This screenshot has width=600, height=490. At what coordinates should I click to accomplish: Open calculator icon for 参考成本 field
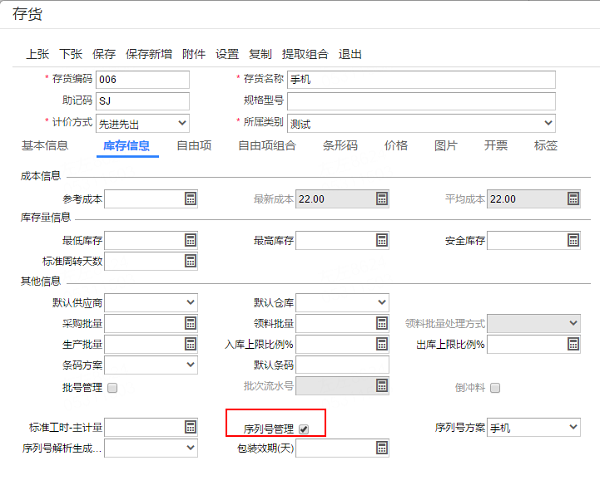coord(190,199)
